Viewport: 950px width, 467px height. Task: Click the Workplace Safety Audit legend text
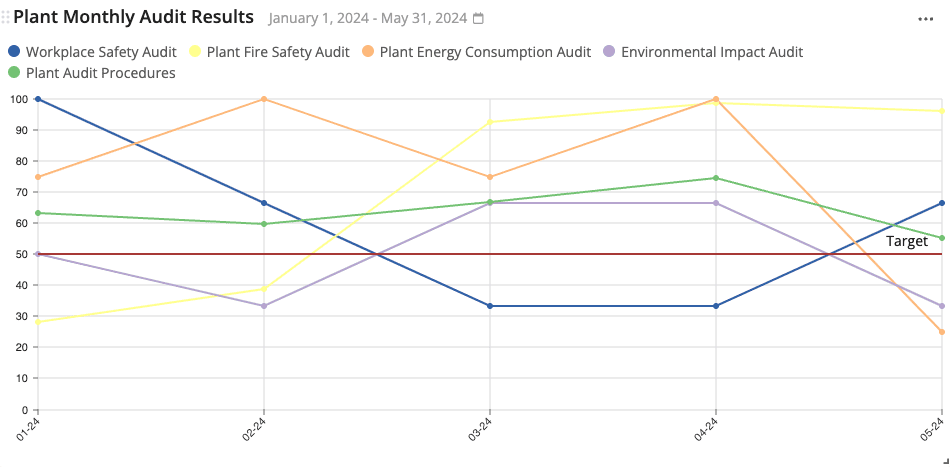click(x=101, y=52)
